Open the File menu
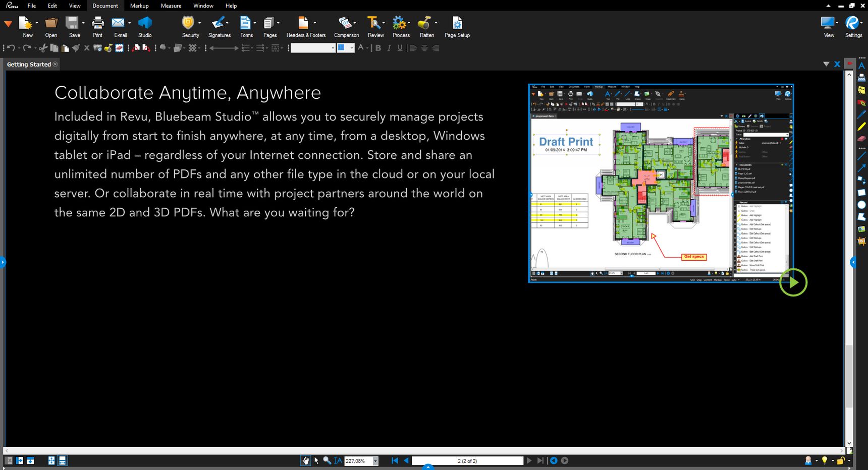868x470 pixels. (x=32, y=6)
